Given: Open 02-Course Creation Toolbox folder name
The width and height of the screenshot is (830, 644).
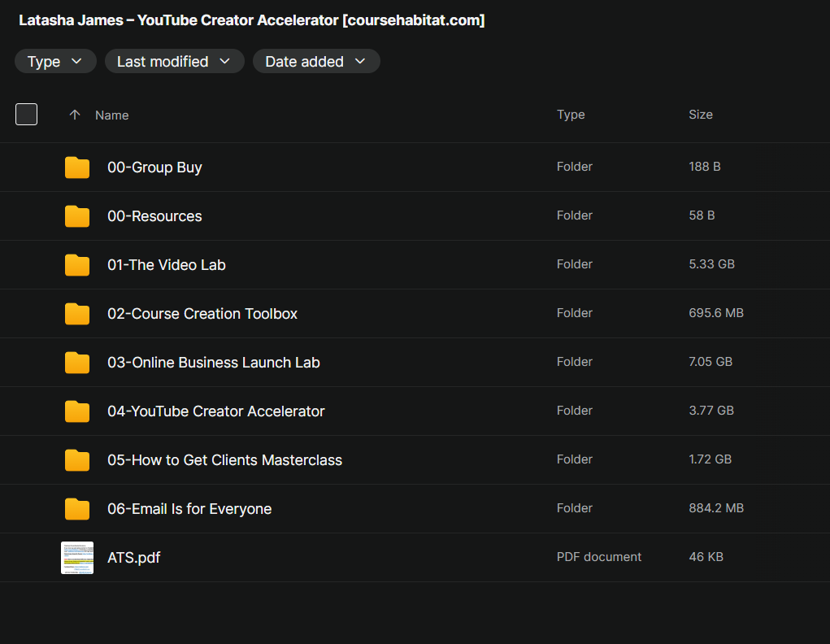Looking at the screenshot, I should tap(202, 314).
